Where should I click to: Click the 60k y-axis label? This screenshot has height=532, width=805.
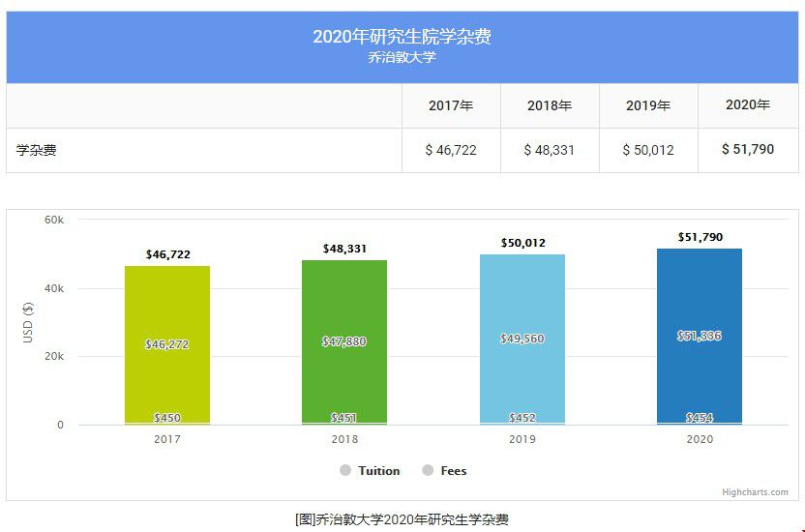(x=54, y=220)
